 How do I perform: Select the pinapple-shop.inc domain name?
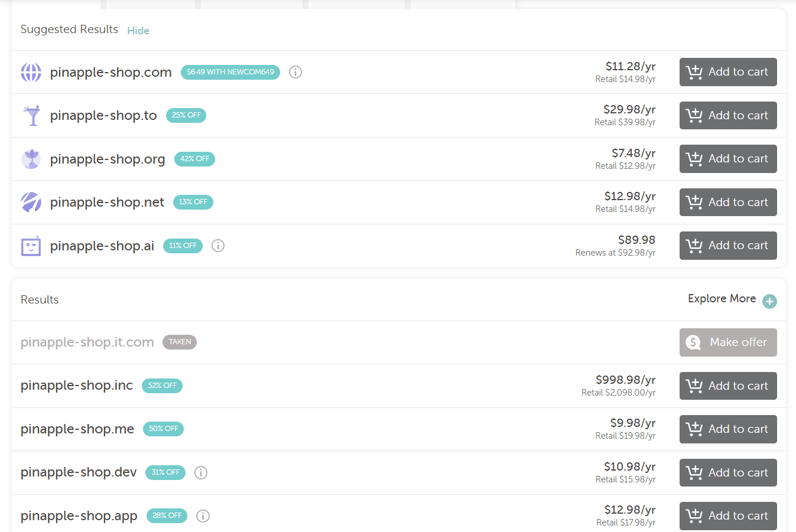[77, 386]
